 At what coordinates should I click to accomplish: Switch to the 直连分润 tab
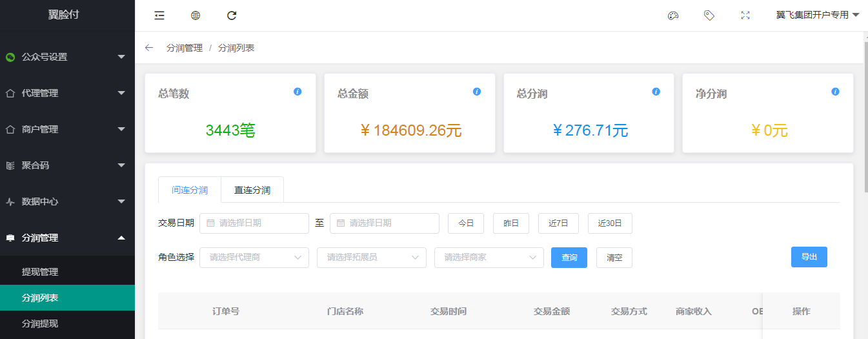[252, 190]
